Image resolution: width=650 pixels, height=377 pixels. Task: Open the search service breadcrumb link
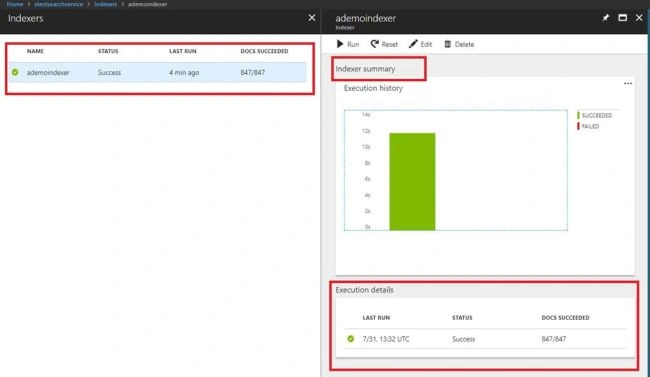(58, 4)
